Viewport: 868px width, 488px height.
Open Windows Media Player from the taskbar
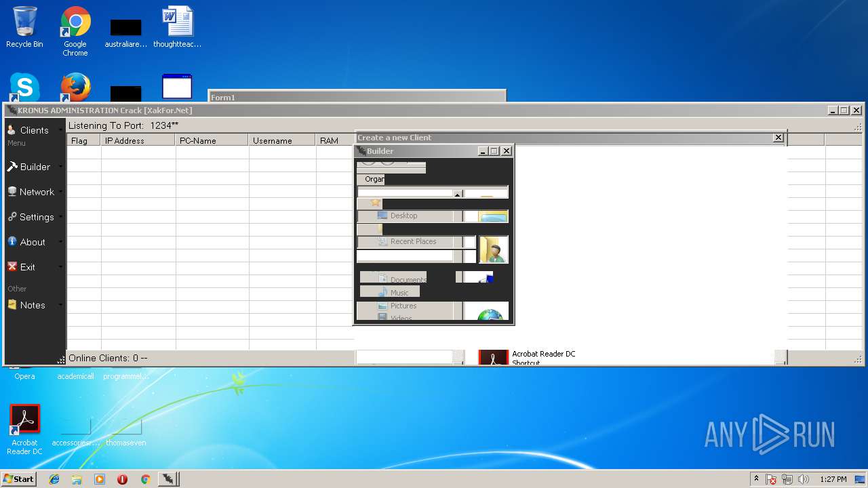100,479
